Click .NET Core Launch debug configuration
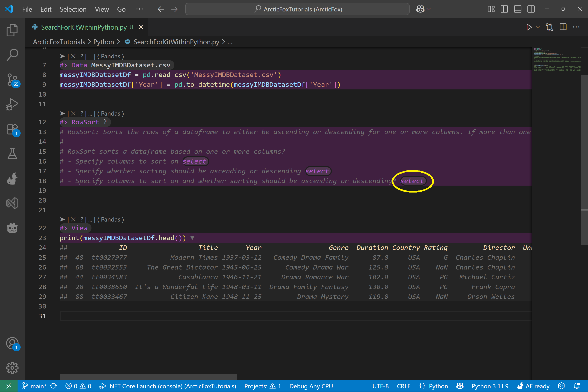Image resolution: width=588 pixels, height=392 pixels. (x=167, y=386)
